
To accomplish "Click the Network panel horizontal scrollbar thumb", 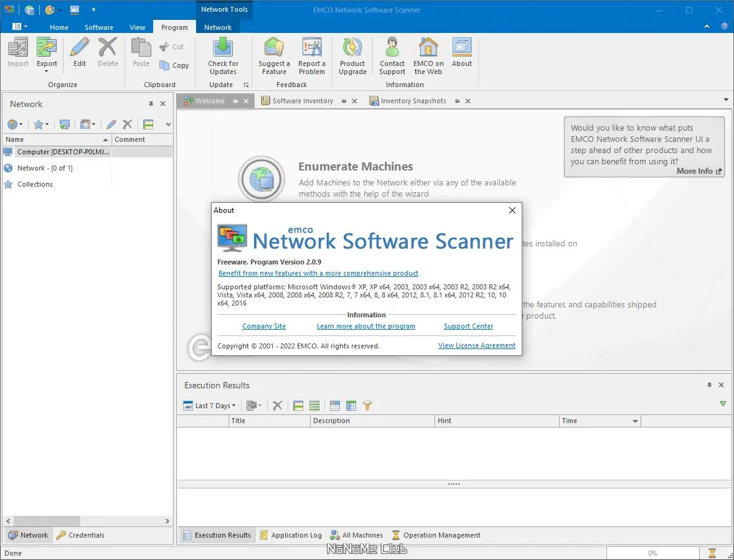I will click(x=47, y=521).
